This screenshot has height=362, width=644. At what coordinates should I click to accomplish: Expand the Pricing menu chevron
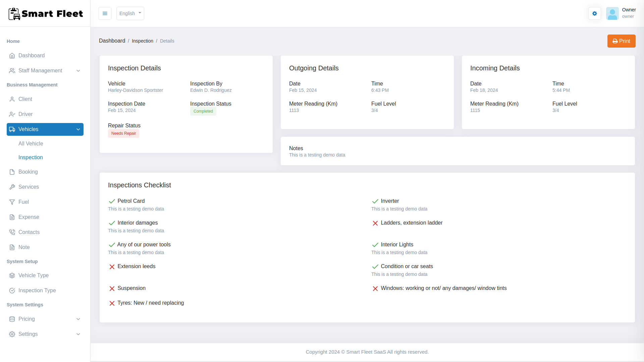coord(78,319)
